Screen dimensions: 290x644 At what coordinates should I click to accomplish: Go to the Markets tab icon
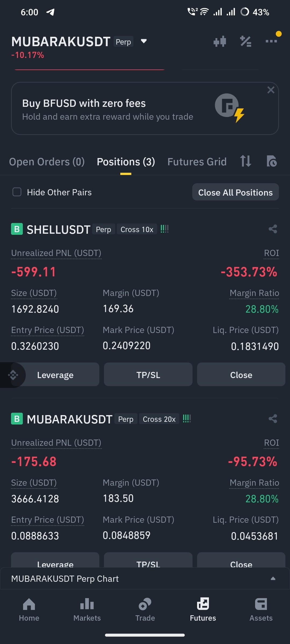coord(87,604)
